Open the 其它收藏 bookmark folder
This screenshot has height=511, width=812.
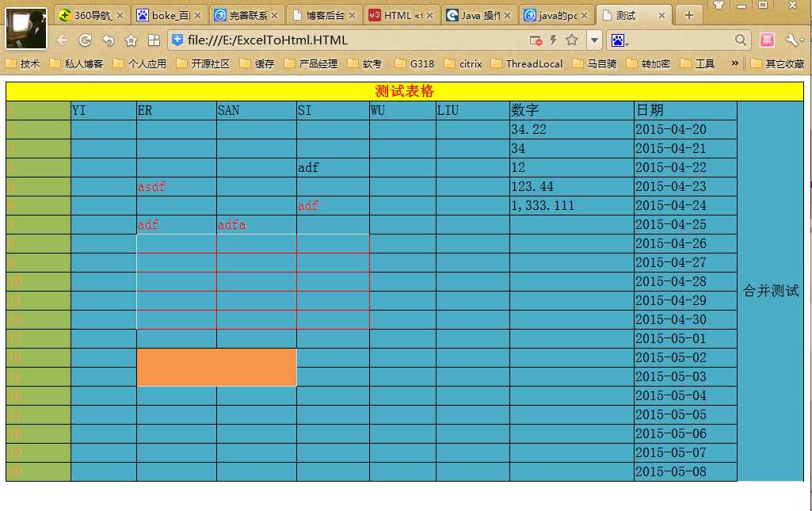click(x=777, y=63)
